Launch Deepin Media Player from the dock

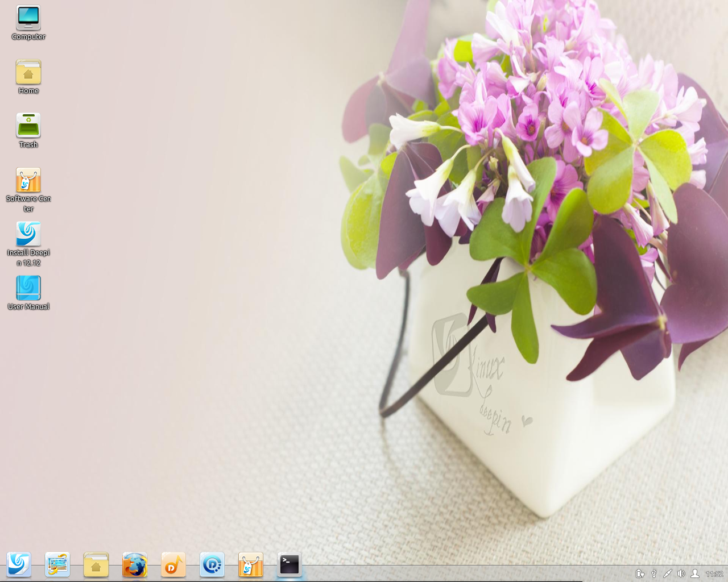[212, 564]
